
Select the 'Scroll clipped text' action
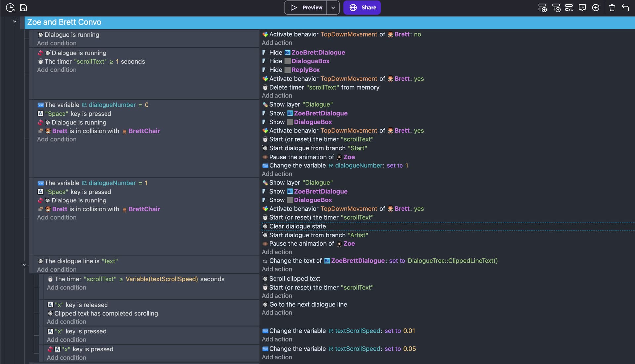tap(291, 279)
